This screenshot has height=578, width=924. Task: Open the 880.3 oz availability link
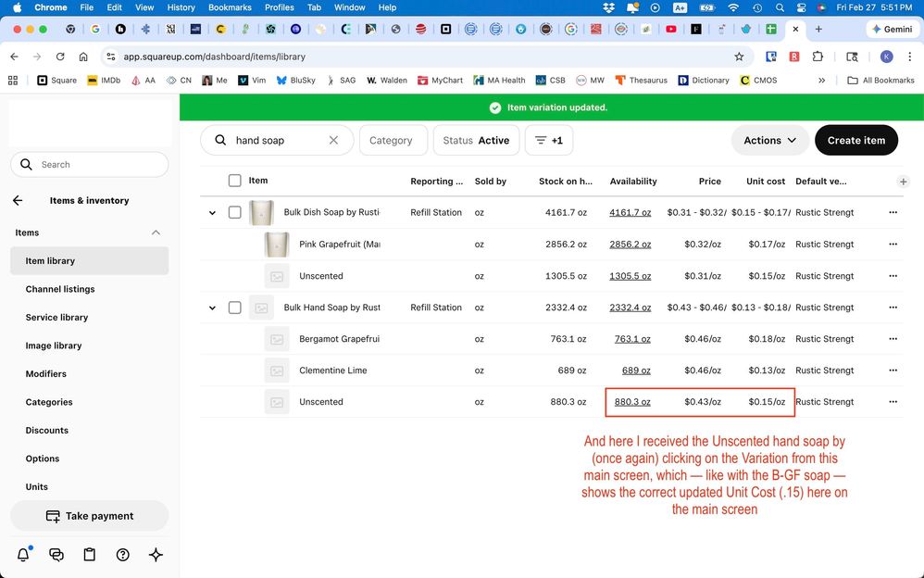632,402
